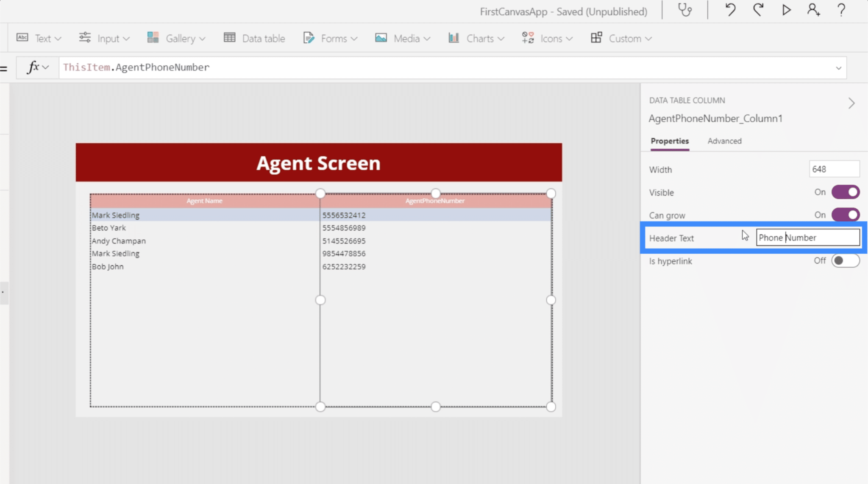Click phone number 5556532412
Viewport: 868px width, 484px height.
344,215
